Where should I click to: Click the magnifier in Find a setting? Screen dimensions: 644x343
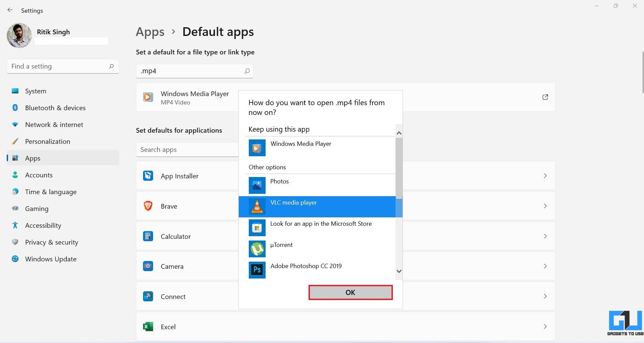tap(111, 66)
